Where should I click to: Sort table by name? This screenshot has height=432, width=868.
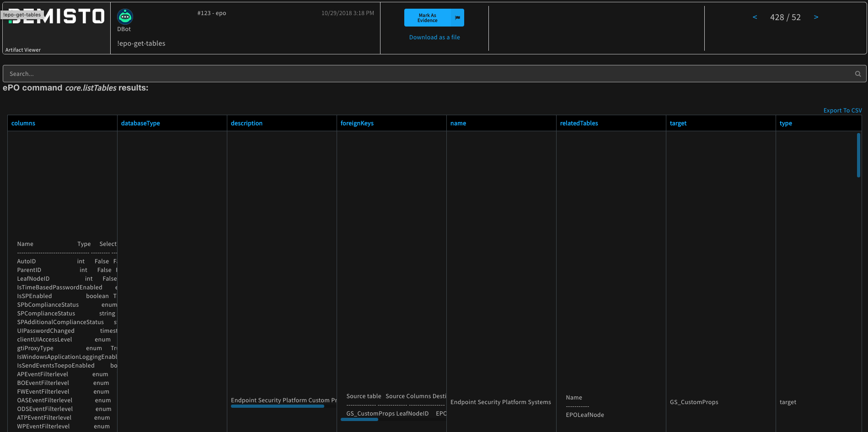click(x=458, y=123)
